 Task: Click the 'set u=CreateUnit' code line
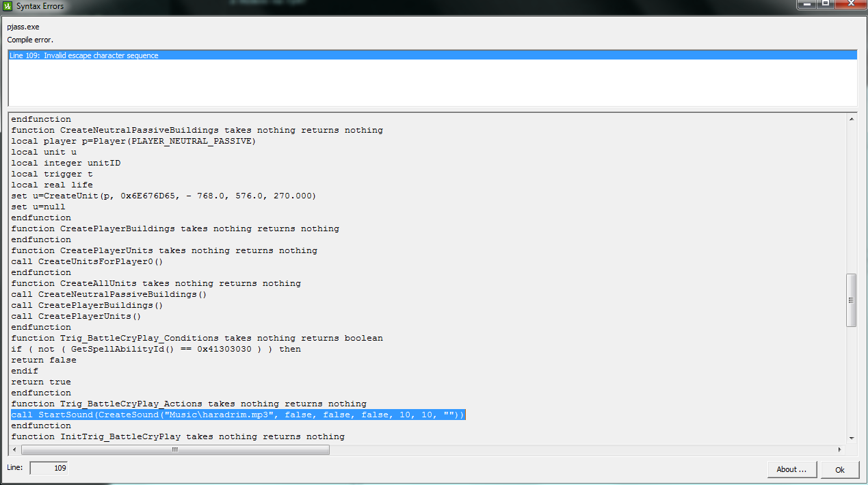tap(164, 196)
